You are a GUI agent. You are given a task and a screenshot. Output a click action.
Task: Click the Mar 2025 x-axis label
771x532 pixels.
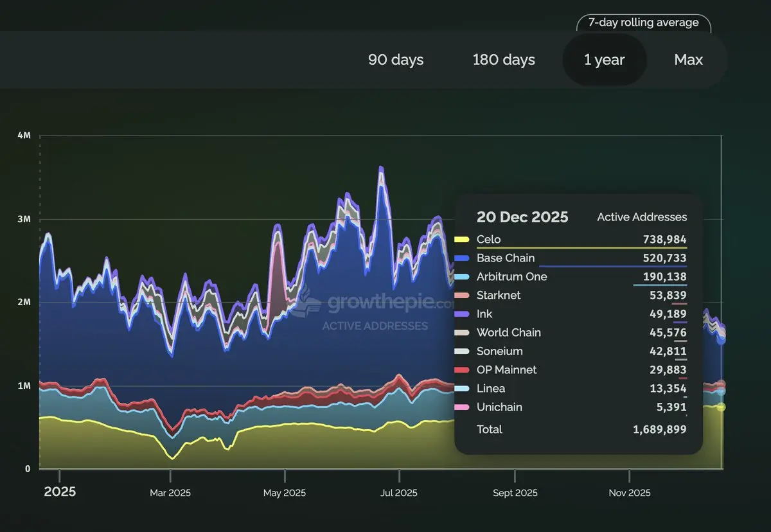pos(170,493)
